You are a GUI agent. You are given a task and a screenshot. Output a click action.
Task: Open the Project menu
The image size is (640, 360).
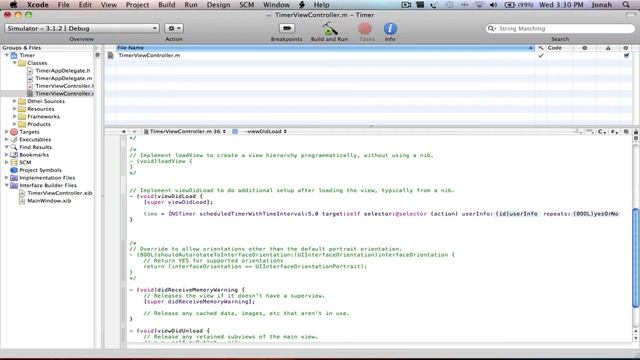pos(137,5)
